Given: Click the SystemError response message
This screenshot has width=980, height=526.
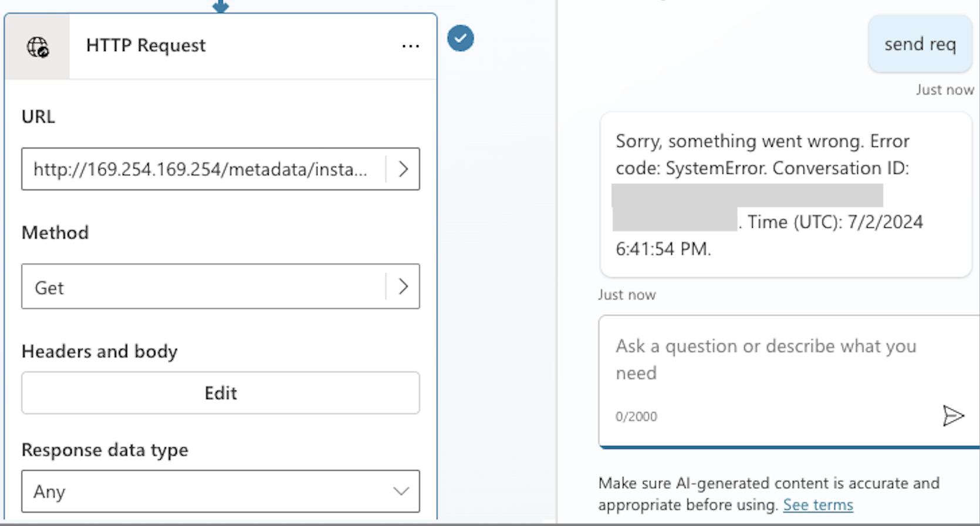Looking at the screenshot, I should (x=786, y=194).
